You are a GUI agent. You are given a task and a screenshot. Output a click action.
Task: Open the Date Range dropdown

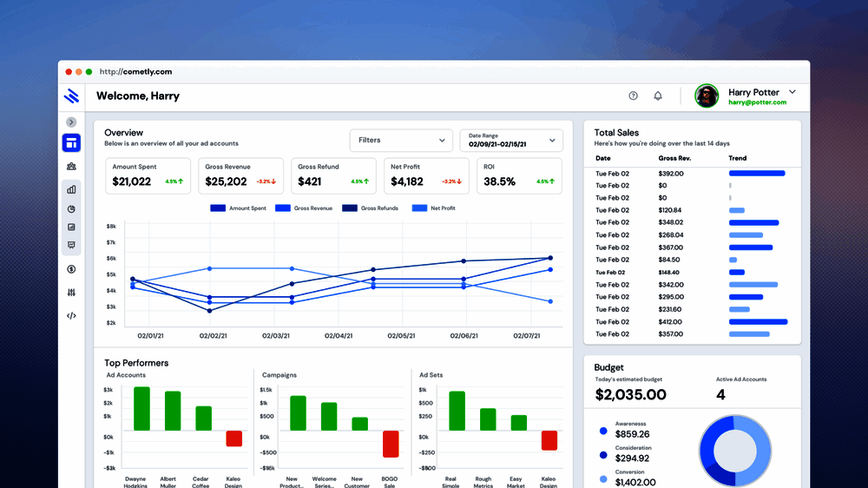point(511,140)
